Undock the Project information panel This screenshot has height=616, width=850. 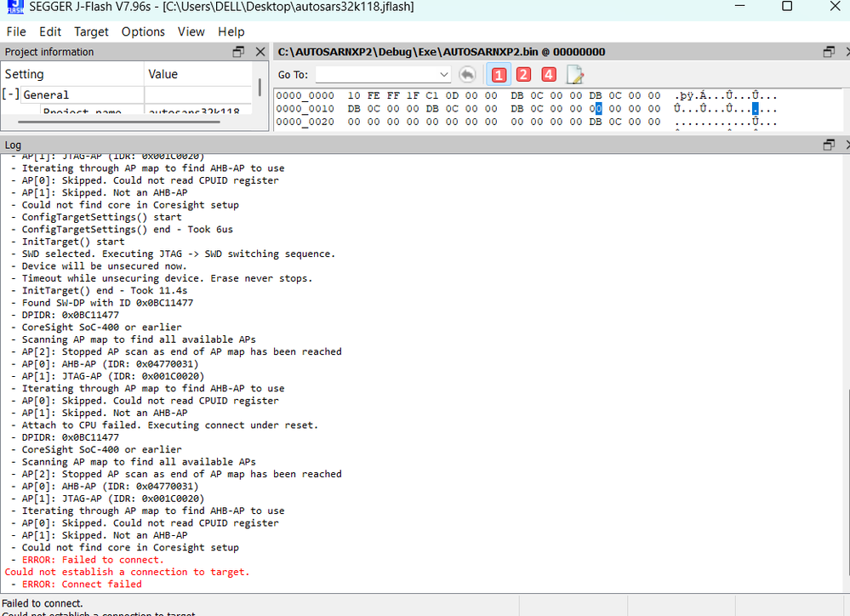click(x=238, y=52)
